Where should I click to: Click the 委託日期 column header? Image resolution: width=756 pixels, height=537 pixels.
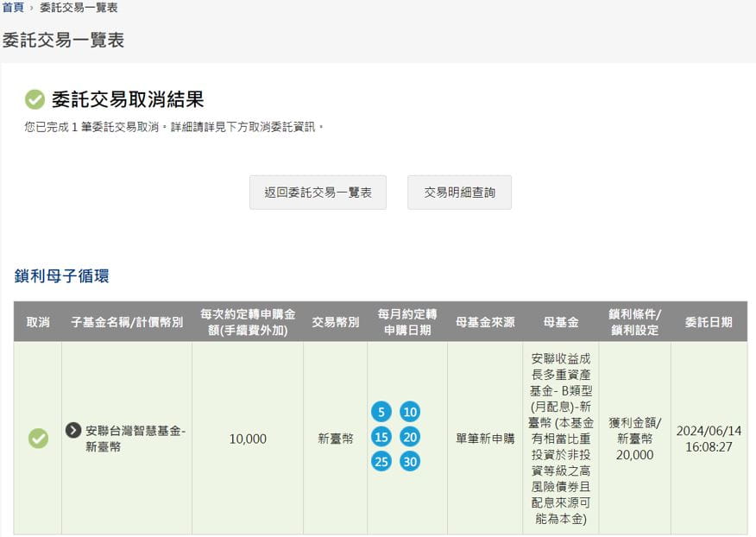pyautogui.click(x=709, y=322)
